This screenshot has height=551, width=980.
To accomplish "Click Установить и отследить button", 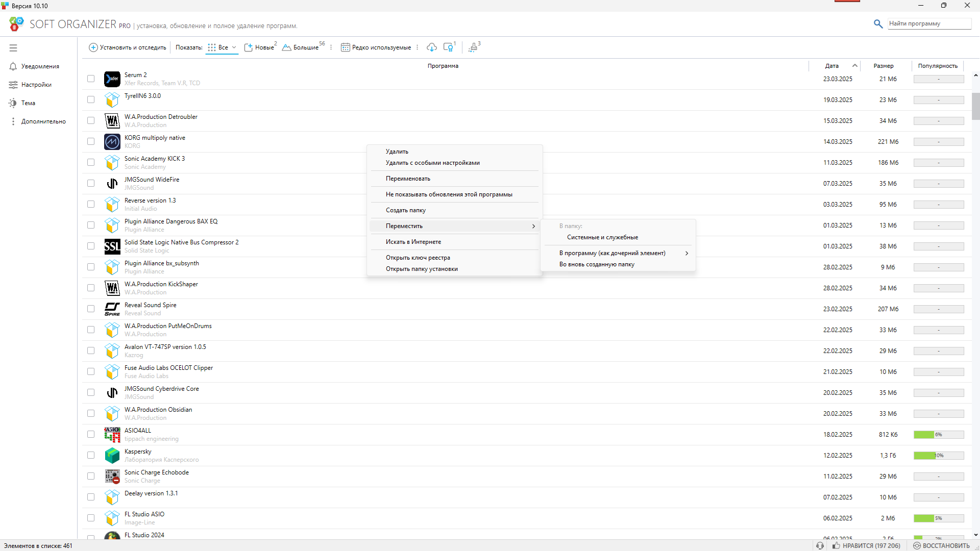I will coord(128,47).
